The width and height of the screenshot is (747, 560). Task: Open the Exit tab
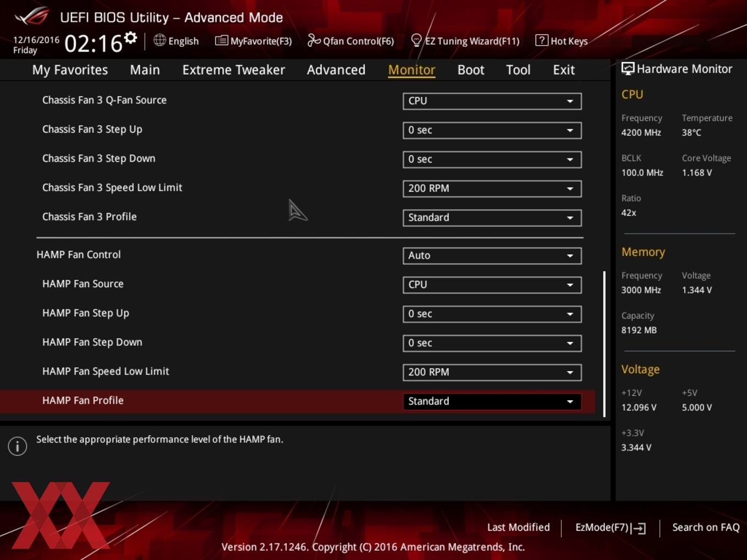[564, 70]
